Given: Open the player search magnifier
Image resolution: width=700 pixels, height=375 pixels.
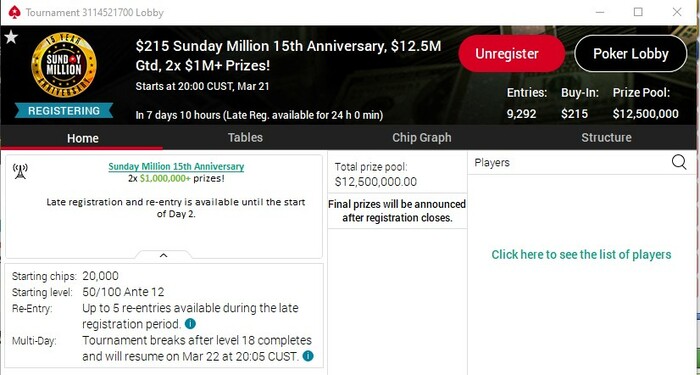Looking at the screenshot, I should [x=679, y=162].
